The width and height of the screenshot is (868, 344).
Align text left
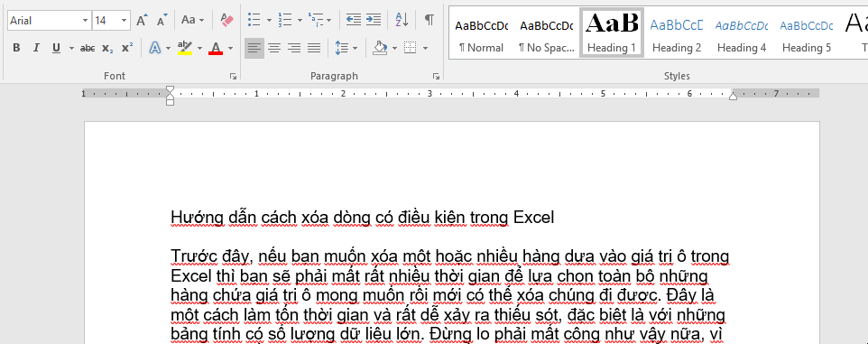click(x=254, y=48)
